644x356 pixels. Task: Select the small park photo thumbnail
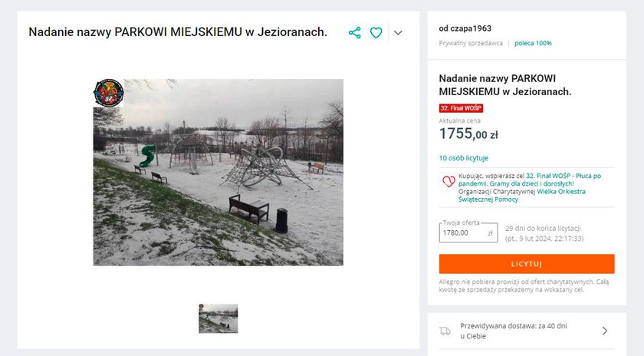click(x=218, y=318)
